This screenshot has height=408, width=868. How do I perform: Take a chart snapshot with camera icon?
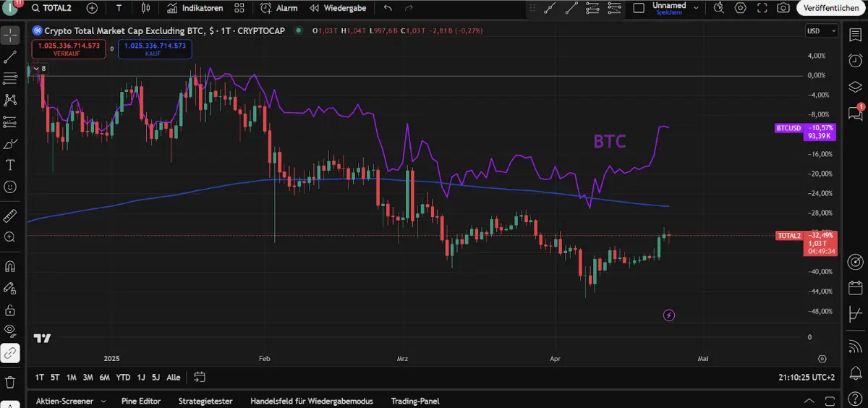tap(783, 8)
